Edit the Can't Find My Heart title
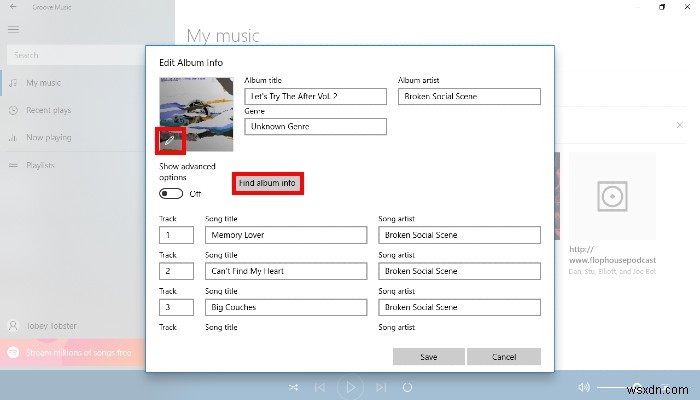This screenshot has width=700, height=400. click(x=286, y=271)
